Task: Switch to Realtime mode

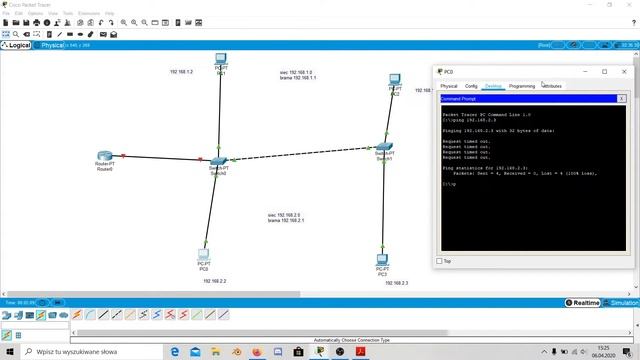Action: [x=582, y=303]
